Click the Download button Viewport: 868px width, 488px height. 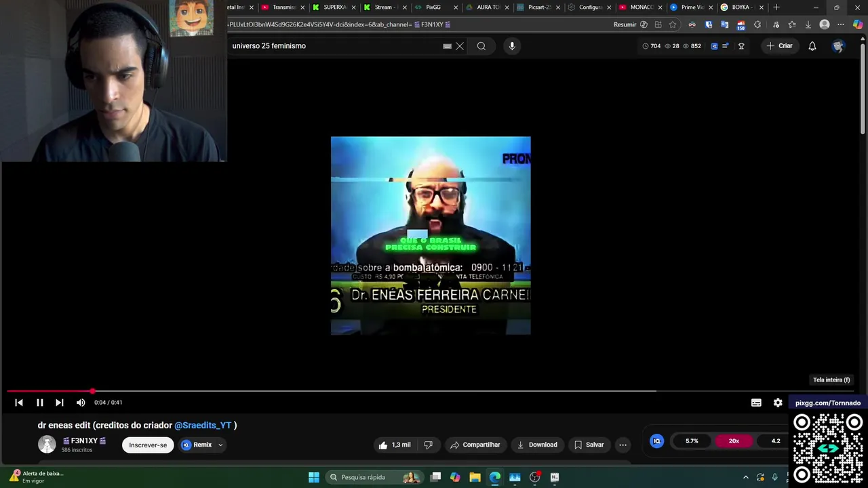pyautogui.click(x=537, y=445)
